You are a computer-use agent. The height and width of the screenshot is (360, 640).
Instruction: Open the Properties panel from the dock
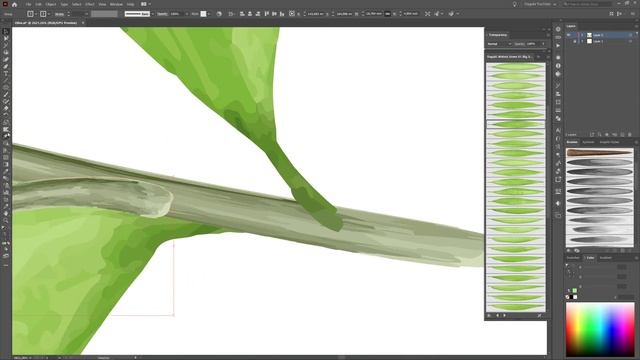click(x=558, y=29)
